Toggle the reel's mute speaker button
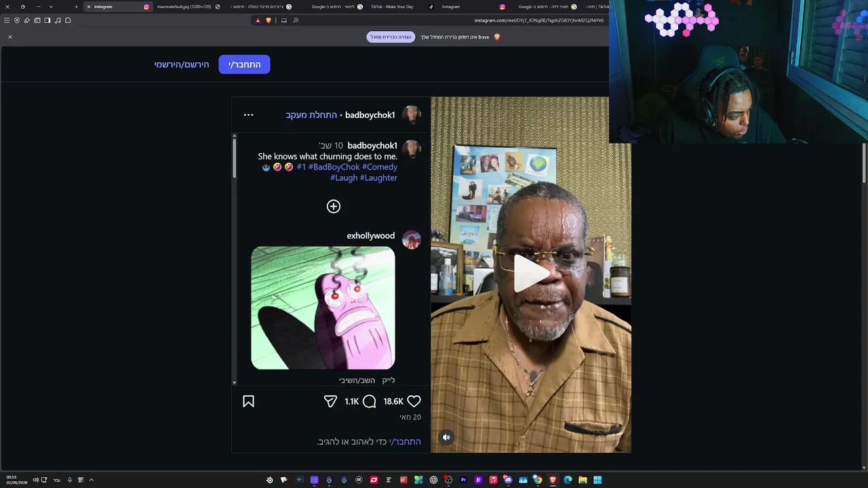868x488 pixels. 446,437
